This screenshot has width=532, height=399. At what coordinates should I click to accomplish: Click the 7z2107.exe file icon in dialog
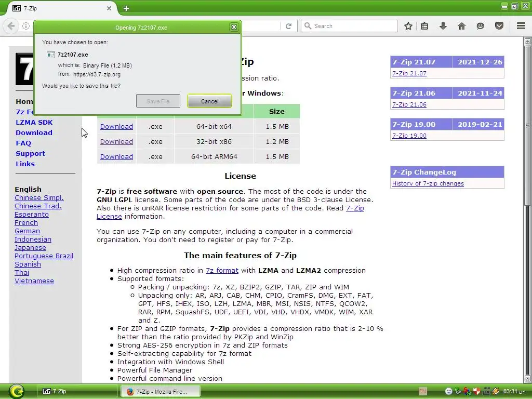pos(51,55)
